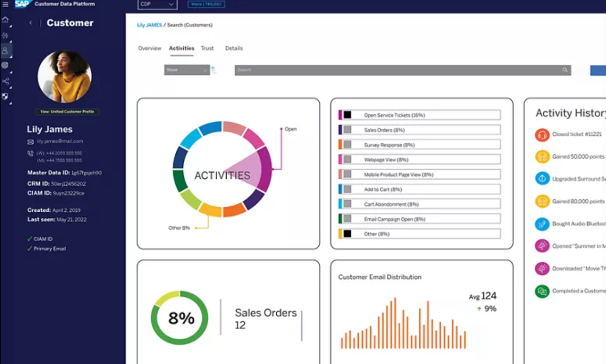This screenshot has width=606, height=364.
Task: Toggle the Open Service Tickets (16%) legend box
Action: click(x=347, y=115)
